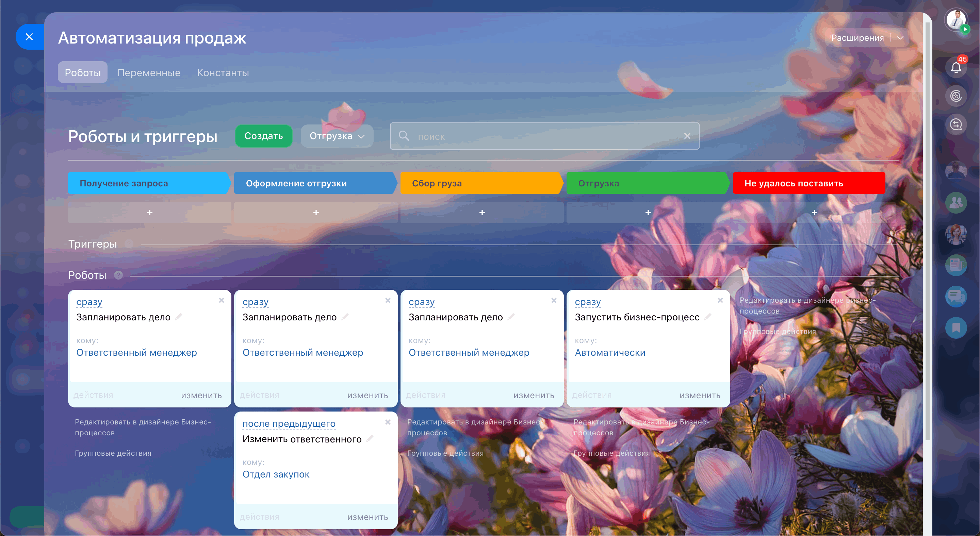
Task: Click the help icon next to Роботы
Action: pos(118,275)
